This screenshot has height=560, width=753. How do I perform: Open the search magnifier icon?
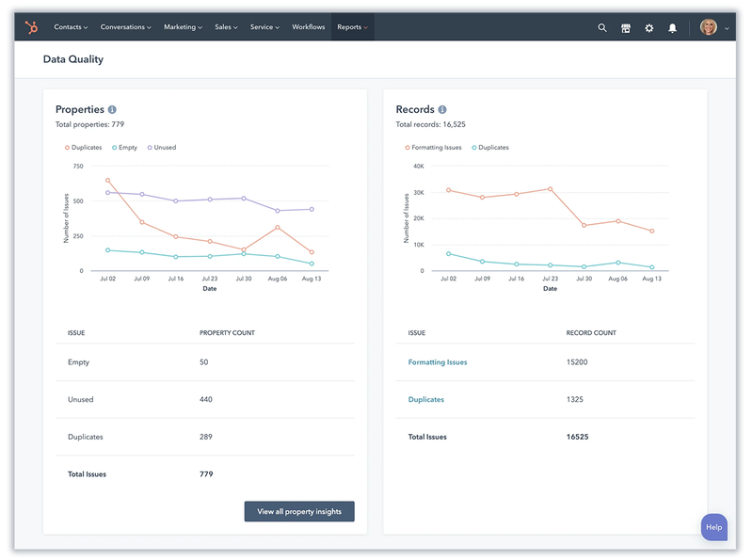[x=602, y=28]
